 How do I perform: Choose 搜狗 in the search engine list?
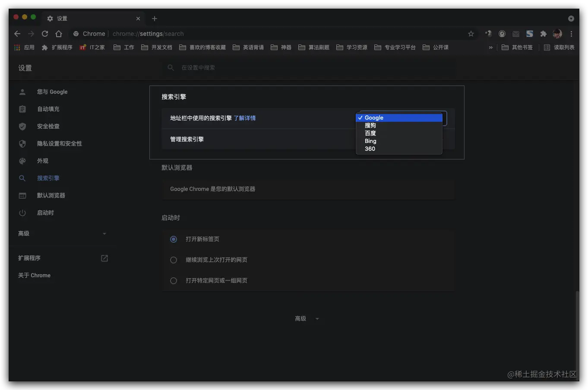[399, 126]
